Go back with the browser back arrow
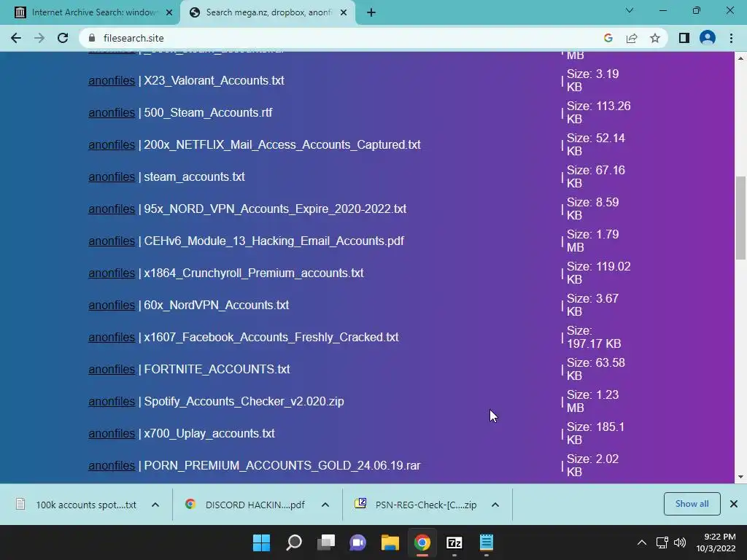 (x=16, y=38)
